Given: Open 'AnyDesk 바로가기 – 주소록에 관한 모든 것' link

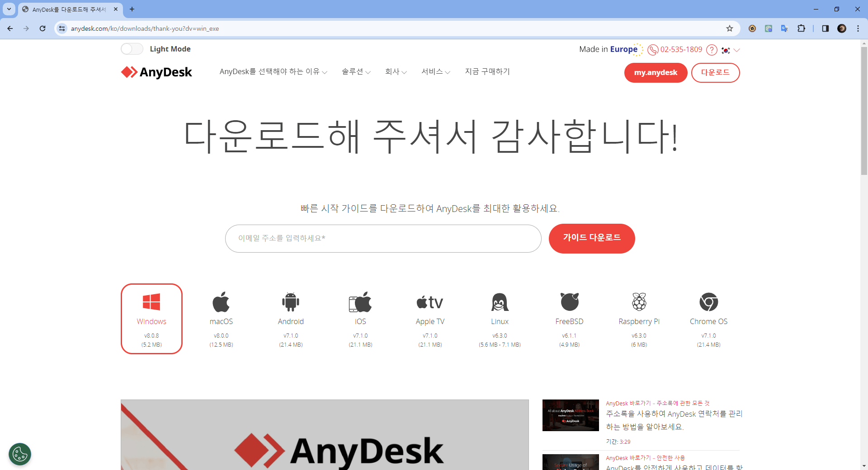Looking at the screenshot, I should (658, 403).
